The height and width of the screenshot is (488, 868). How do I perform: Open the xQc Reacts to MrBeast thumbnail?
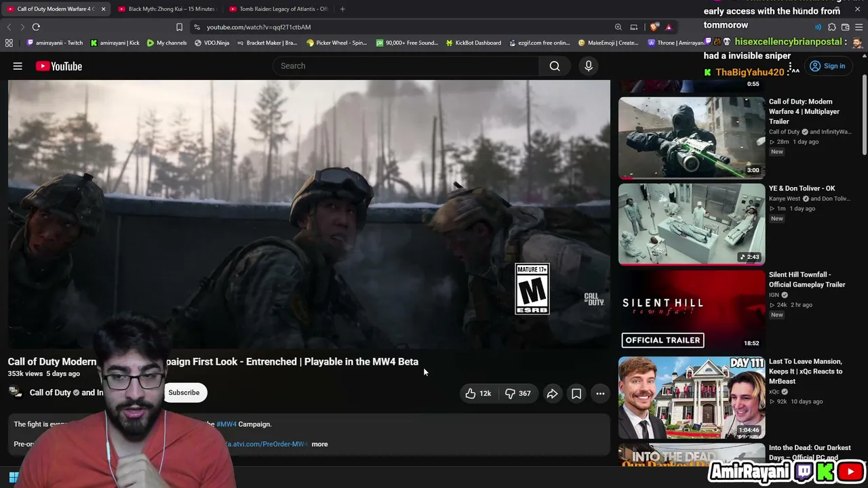coord(692,397)
